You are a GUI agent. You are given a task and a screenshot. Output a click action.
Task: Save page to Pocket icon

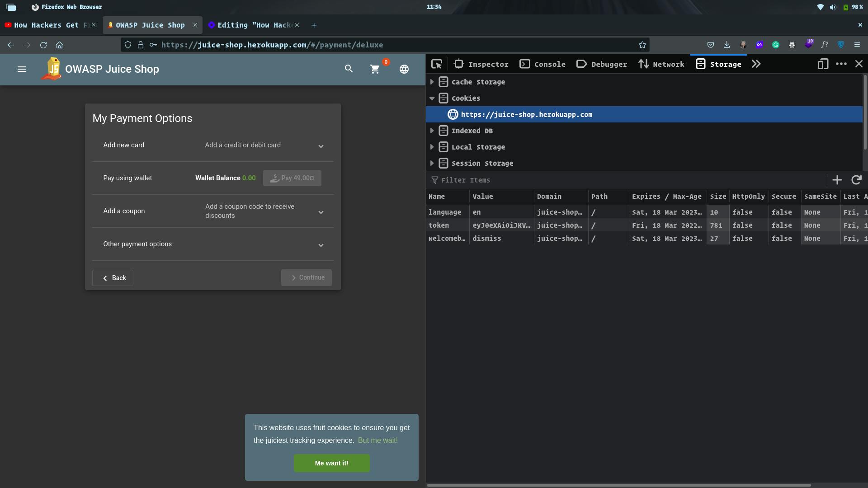tap(711, 45)
